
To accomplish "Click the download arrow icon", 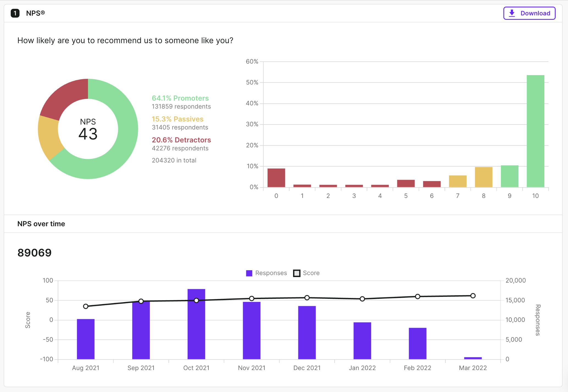I will pos(512,13).
